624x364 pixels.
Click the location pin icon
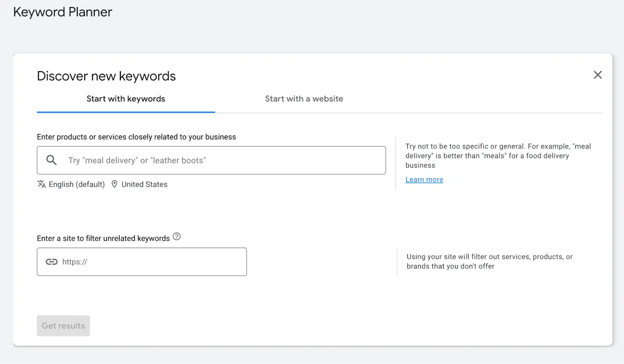(x=114, y=184)
